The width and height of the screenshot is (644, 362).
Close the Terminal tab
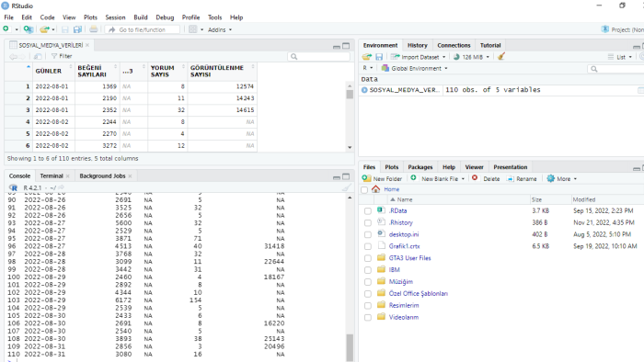[x=68, y=175]
